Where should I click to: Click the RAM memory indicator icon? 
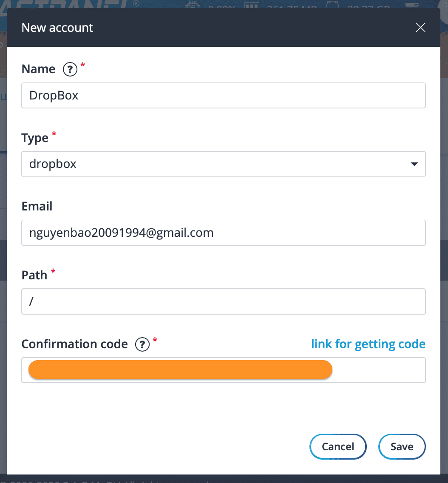[x=251, y=5]
